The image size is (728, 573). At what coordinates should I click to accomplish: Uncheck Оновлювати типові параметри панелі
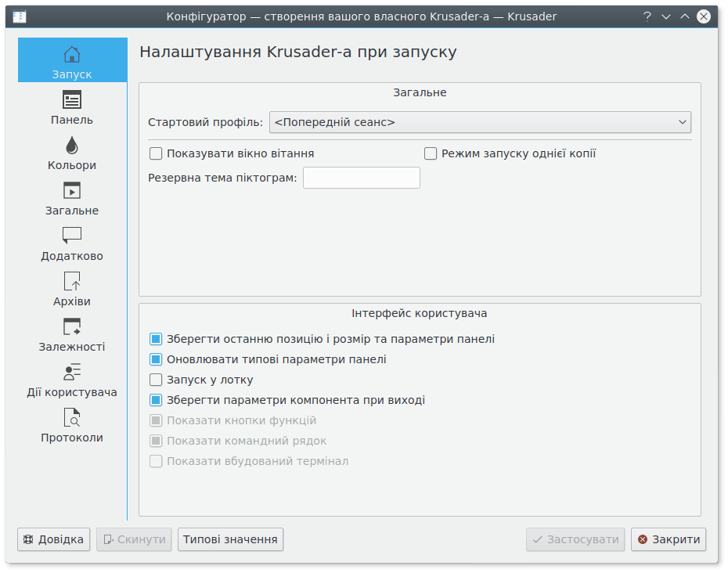[156, 360]
